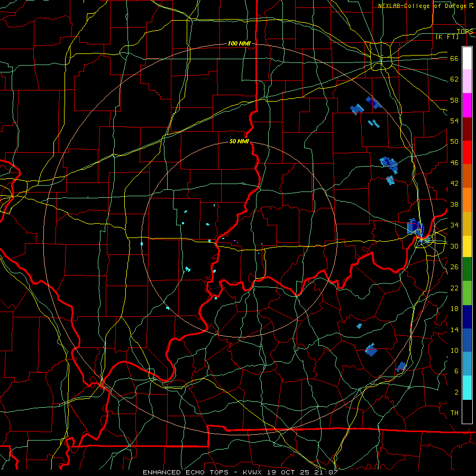Select the light pink 62 kft legend swatch
Screen dimensions: 476x476
pos(467,81)
